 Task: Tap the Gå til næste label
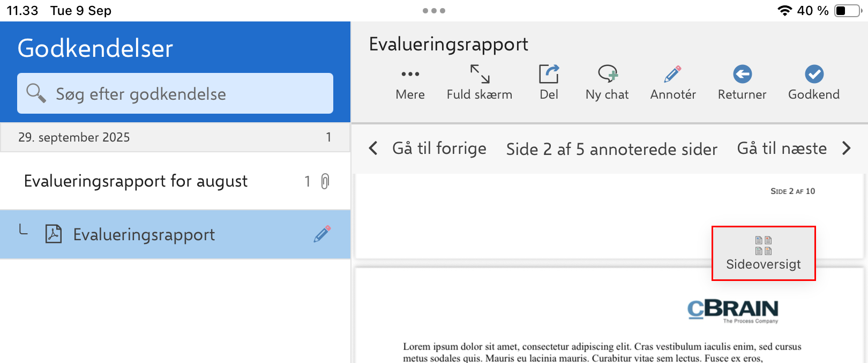782,149
